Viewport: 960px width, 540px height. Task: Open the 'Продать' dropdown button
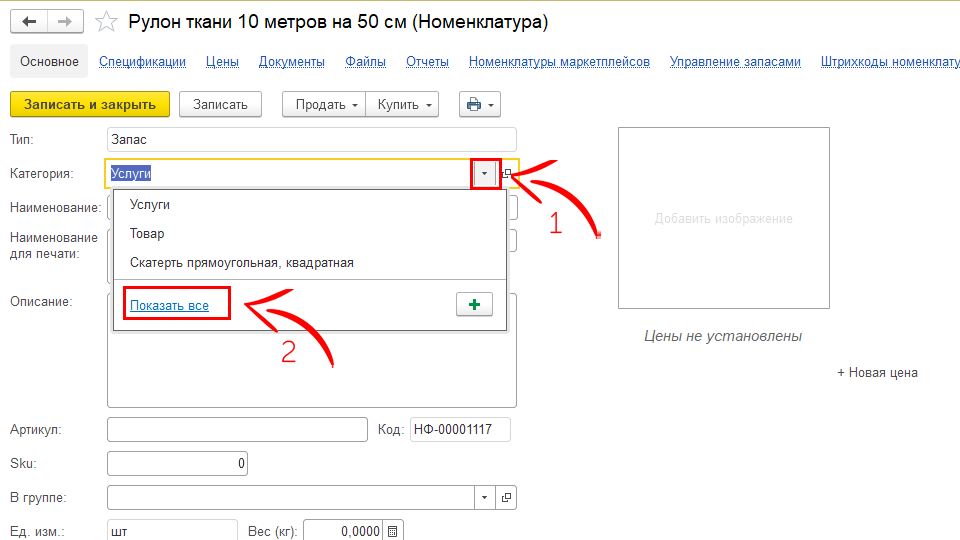click(x=324, y=104)
